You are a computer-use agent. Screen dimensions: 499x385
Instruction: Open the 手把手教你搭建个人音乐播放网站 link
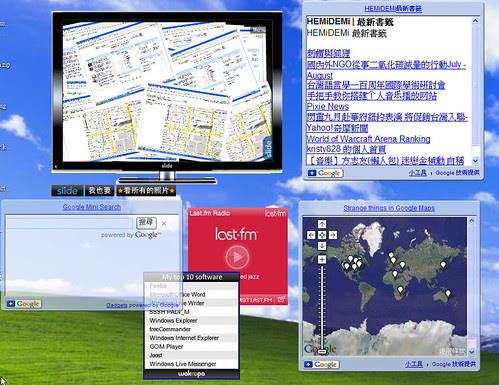(372, 96)
